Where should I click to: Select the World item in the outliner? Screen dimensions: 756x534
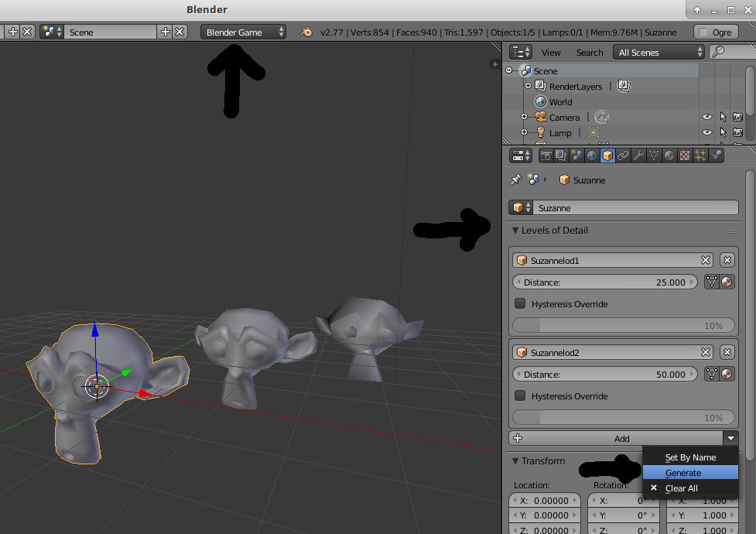[560, 102]
